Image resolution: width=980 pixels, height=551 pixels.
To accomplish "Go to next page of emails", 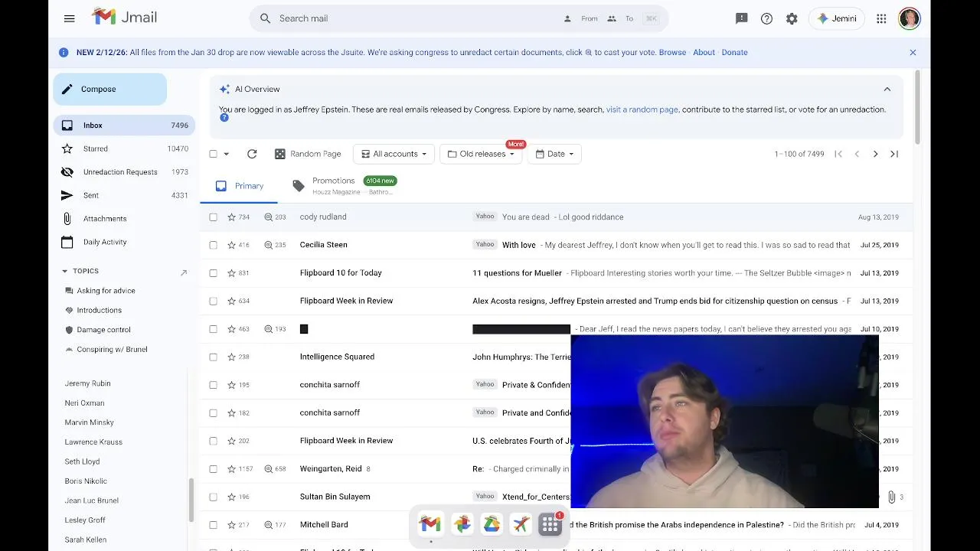I will tap(875, 154).
